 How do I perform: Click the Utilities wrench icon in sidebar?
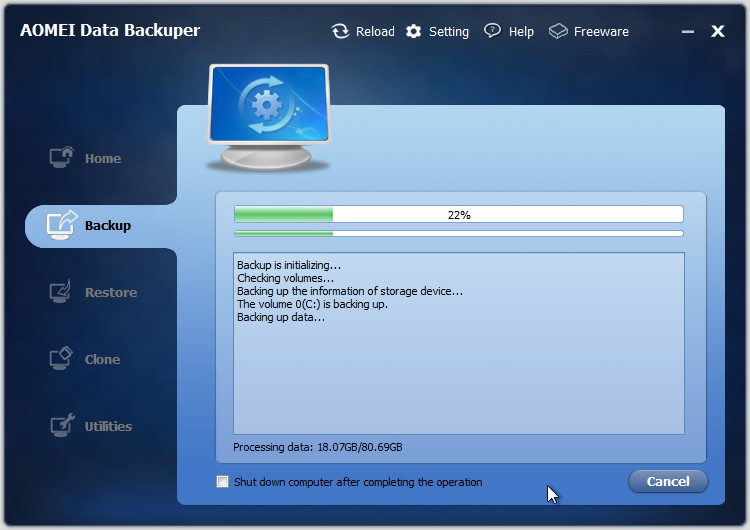62,425
